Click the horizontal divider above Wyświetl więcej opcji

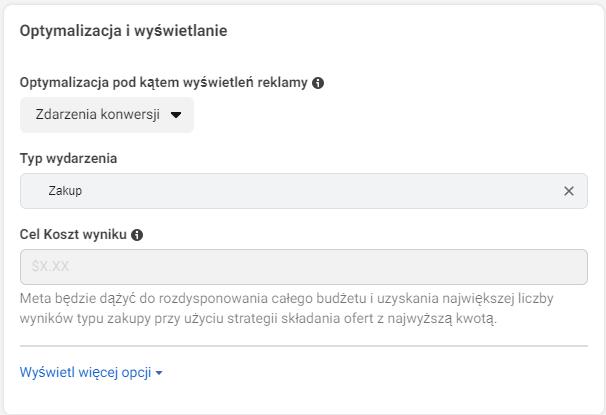click(303, 346)
